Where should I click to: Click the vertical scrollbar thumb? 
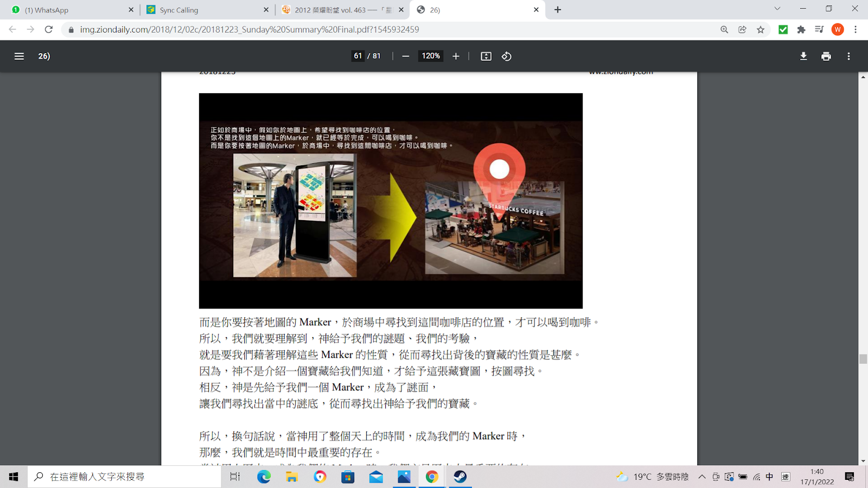pyautogui.click(x=863, y=359)
